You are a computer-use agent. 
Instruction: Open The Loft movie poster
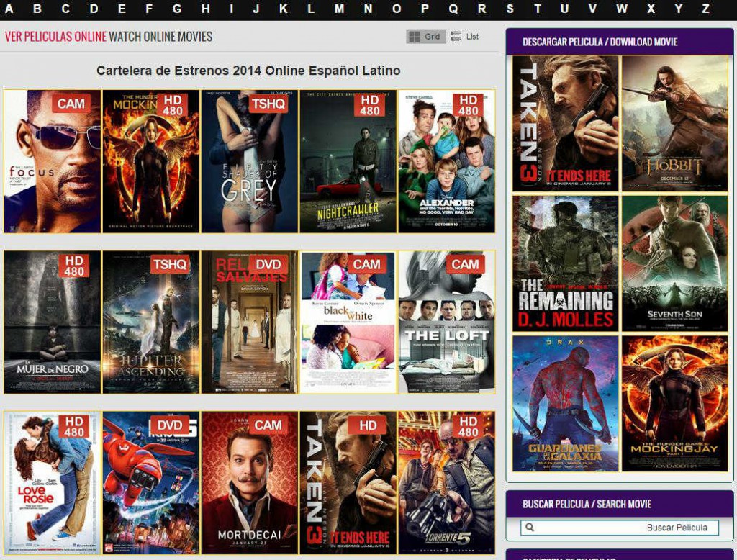(446, 322)
